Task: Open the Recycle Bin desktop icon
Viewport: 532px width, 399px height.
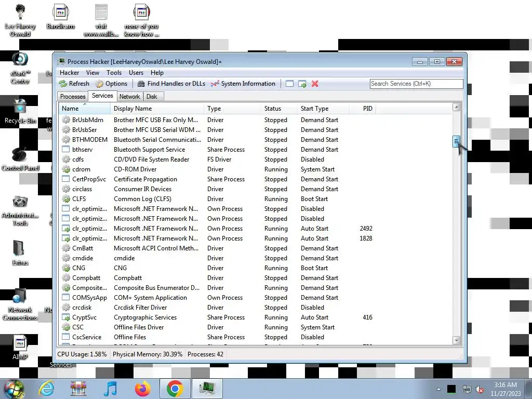Action: click(20, 111)
